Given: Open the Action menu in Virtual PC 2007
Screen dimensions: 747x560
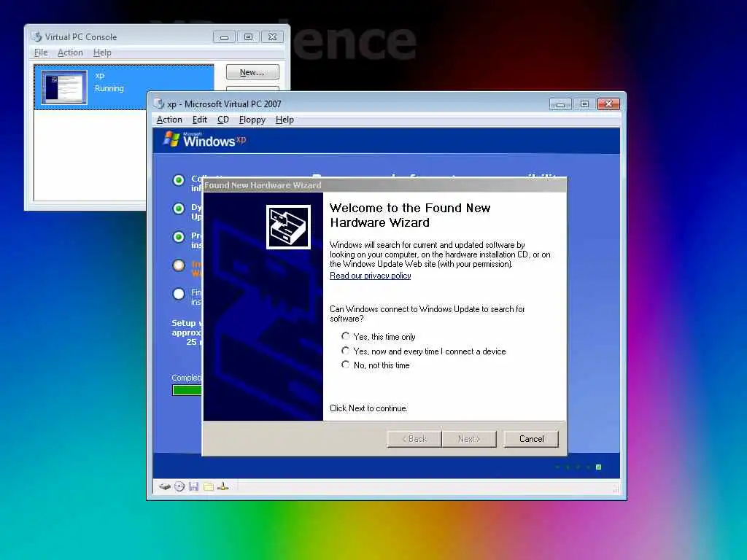Looking at the screenshot, I should pos(169,120).
